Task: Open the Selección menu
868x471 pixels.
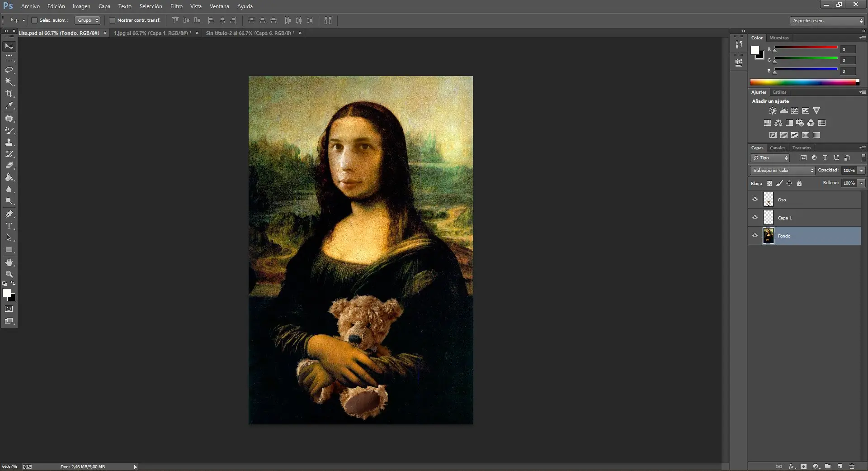Action: [x=151, y=6]
